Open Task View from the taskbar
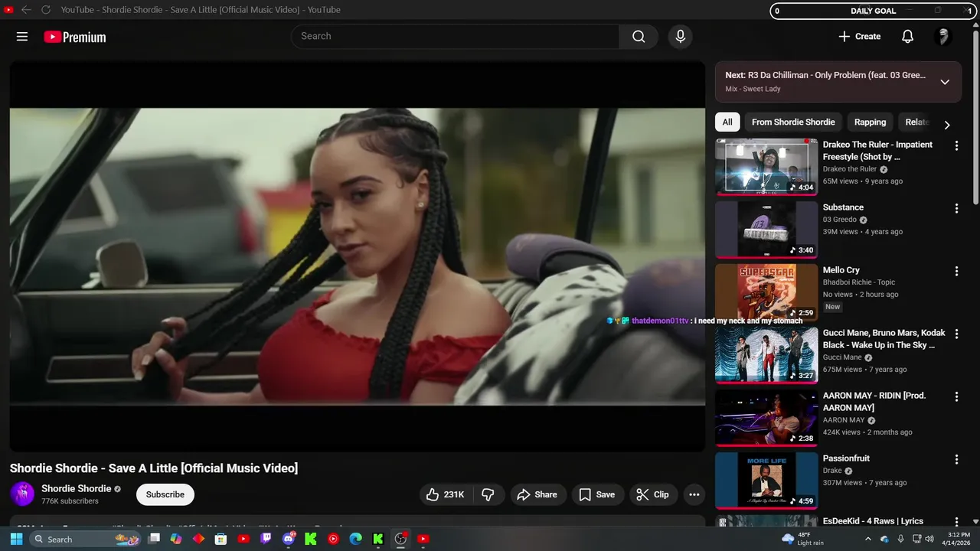Image resolution: width=980 pixels, height=551 pixels. (x=154, y=539)
